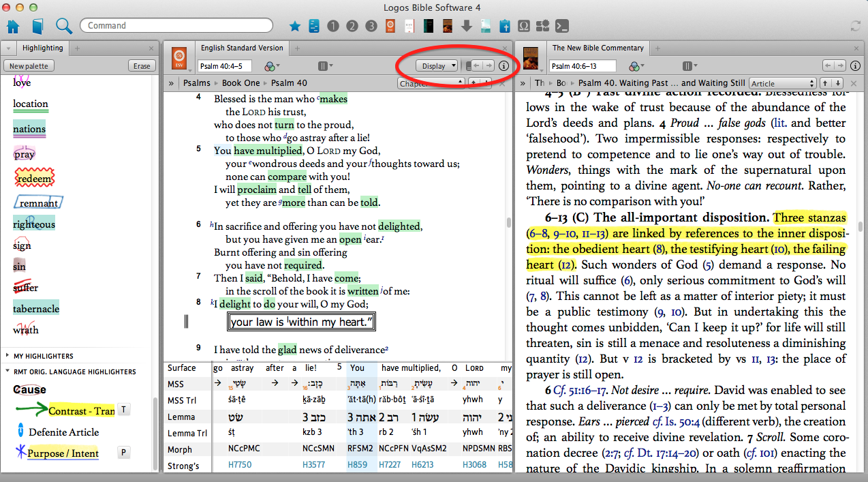
Task: Click the Command input box
Action: [176, 25]
